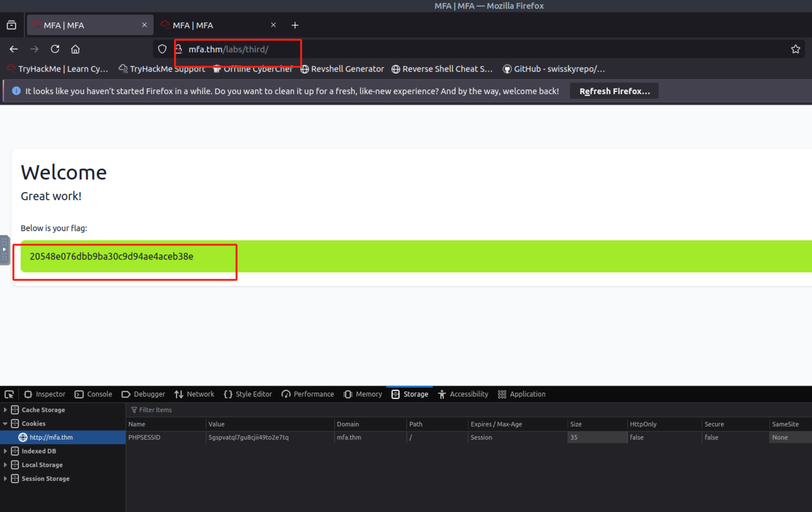Screen dimensions: 812x512
Task: Activate the element picker tool icon
Action: pyautogui.click(x=9, y=394)
